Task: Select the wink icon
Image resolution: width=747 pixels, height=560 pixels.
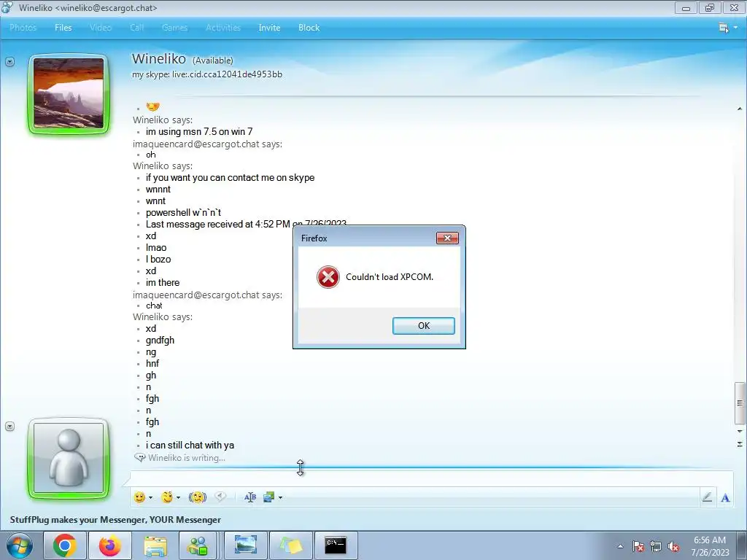Action: 167,497
